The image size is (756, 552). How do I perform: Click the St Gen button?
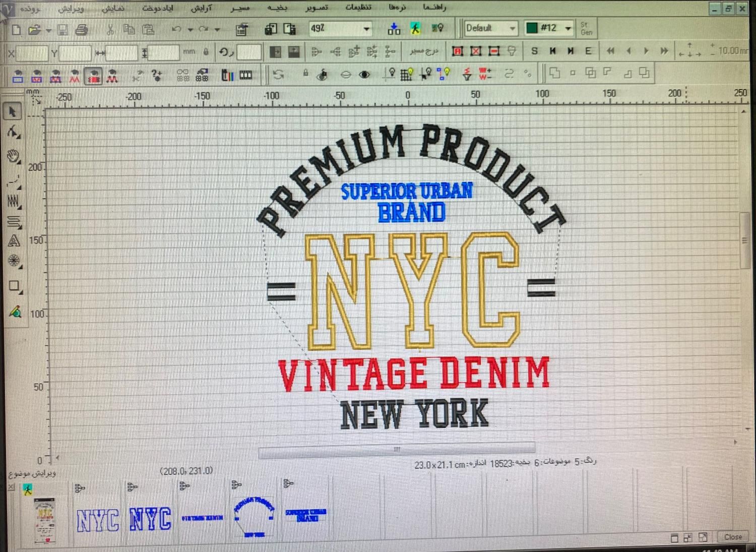(x=586, y=28)
